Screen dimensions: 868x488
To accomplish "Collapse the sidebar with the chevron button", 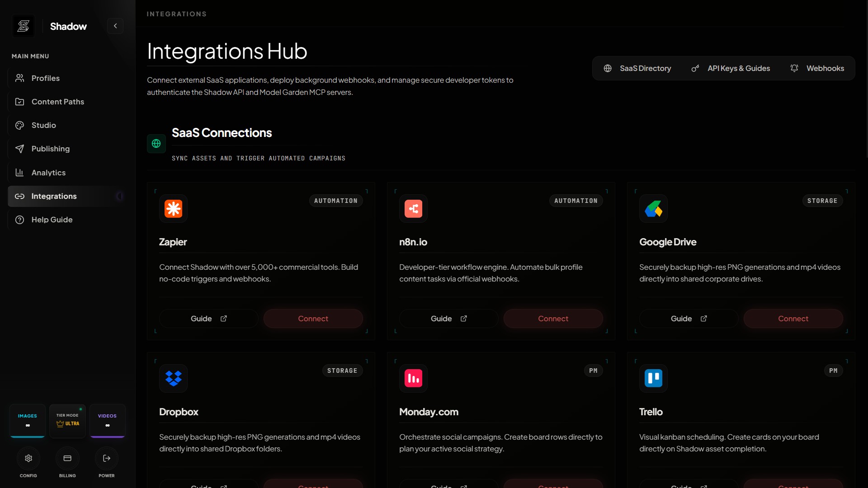I will pos(115,26).
